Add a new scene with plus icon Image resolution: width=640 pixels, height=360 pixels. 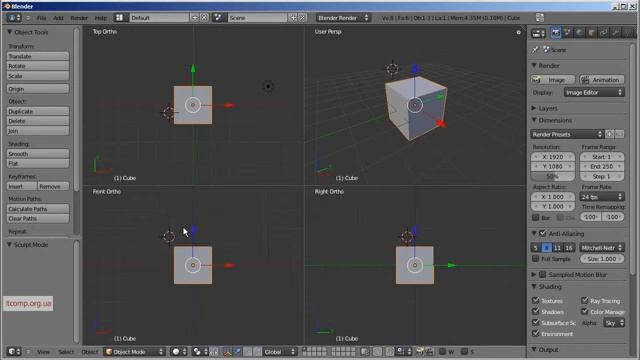[x=293, y=18]
